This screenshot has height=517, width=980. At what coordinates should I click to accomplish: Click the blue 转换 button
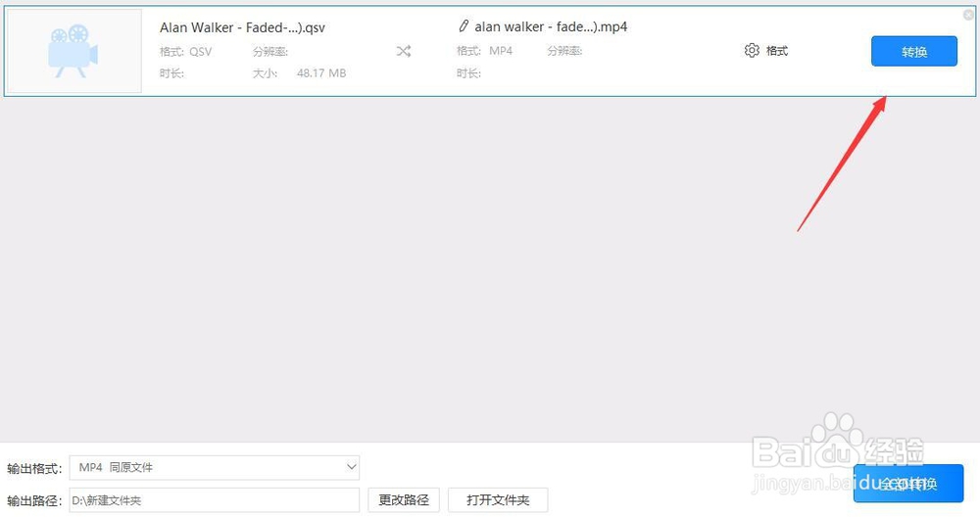(913, 51)
